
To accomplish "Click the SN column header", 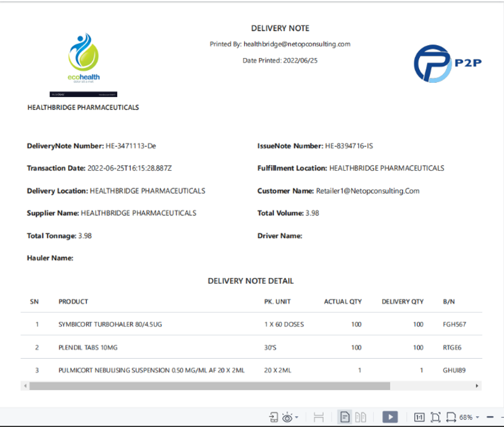I will click(34, 301).
